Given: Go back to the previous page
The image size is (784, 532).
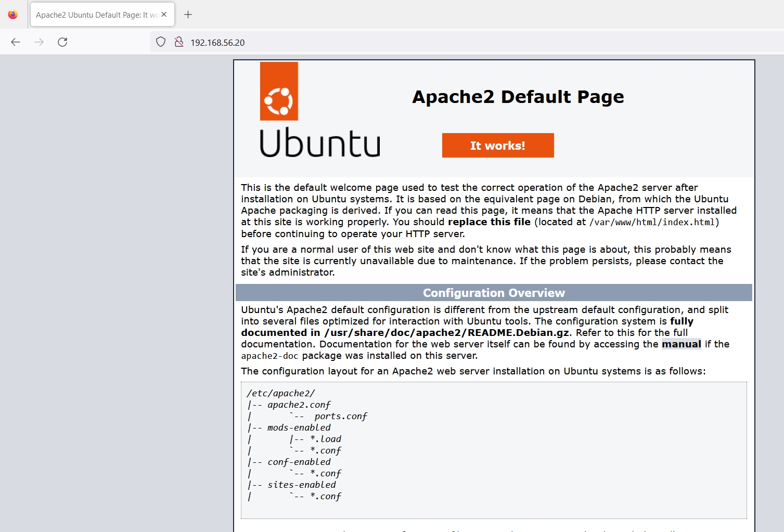Looking at the screenshot, I should pyautogui.click(x=16, y=42).
